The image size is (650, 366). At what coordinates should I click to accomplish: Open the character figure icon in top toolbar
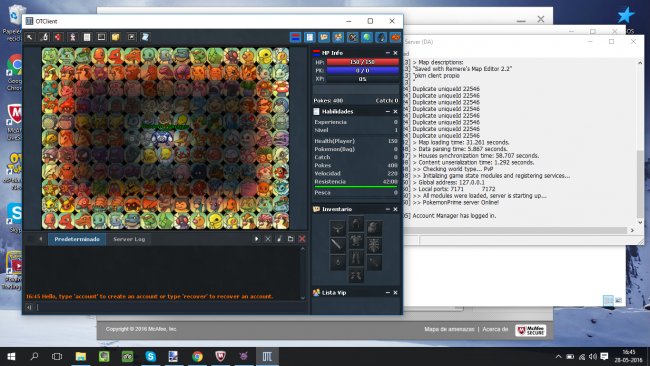73,37
